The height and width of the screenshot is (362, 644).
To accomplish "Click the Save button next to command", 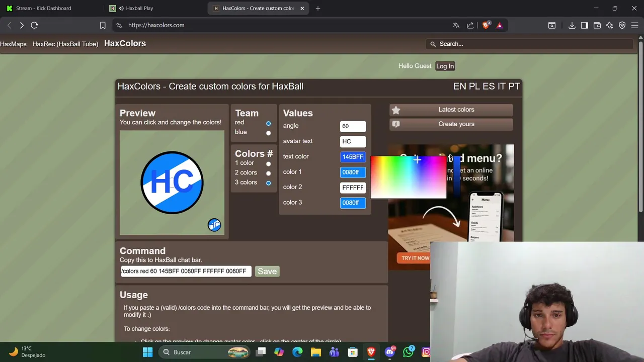I will coord(267,271).
